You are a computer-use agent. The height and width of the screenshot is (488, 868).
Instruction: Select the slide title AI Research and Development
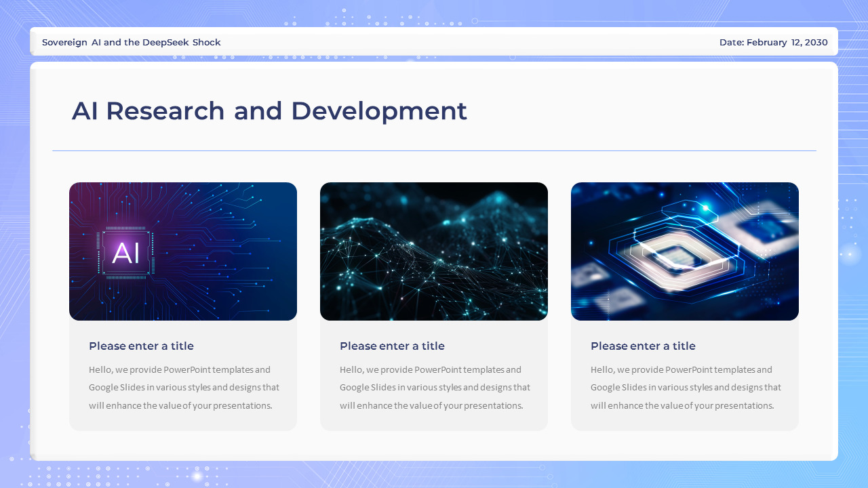point(270,110)
